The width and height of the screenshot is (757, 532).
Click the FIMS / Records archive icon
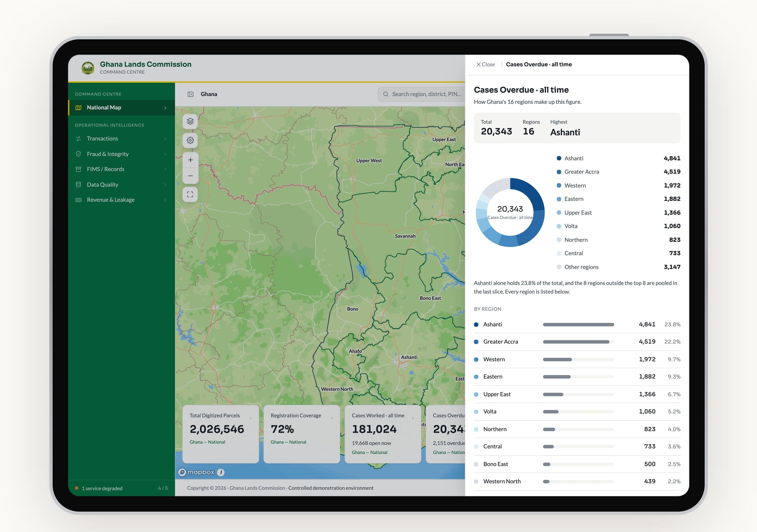pyautogui.click(x=78, y=169)
